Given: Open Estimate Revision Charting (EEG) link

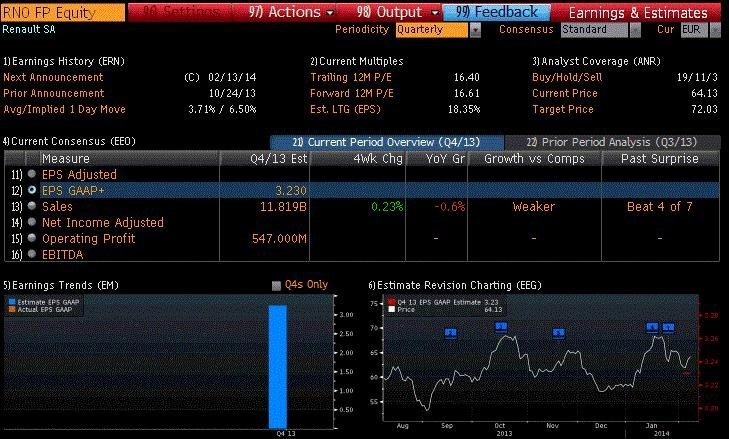Looking at the screenshot, I should tap(455, 286).
